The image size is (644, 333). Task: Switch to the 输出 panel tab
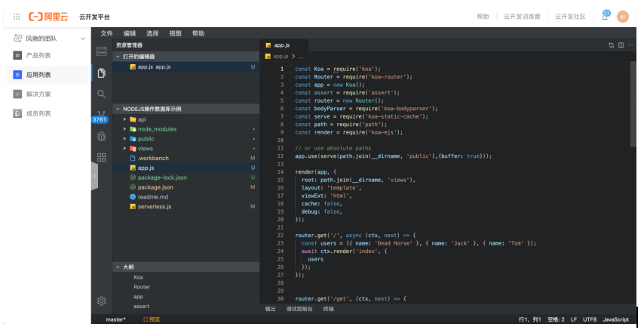270,309
